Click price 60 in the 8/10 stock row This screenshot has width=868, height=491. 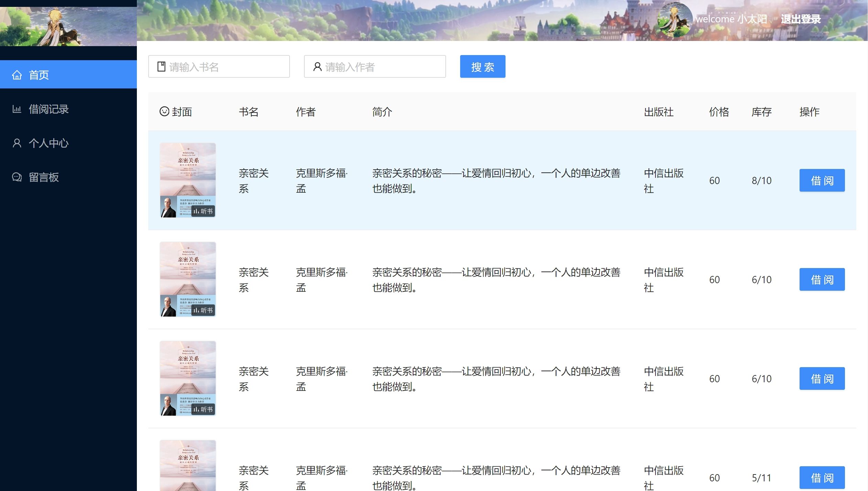click(x=715, y=180)
